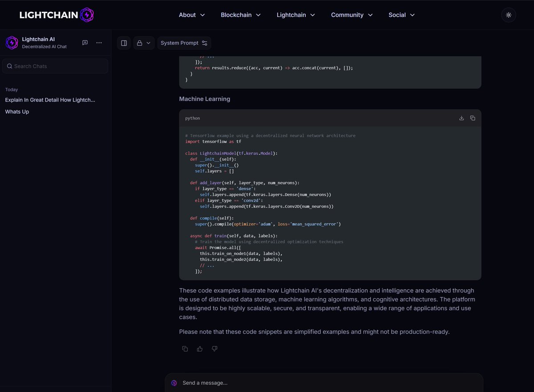Screen dimensions: 534x392
Task: Click the Lightchain AI avatar icon
Action: click(12, 43)
